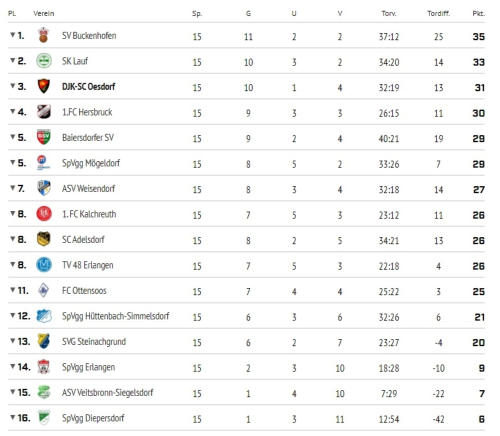Toggle the triangle next to rank 16
Screen dimensions: 500x436
click(13, 417)
